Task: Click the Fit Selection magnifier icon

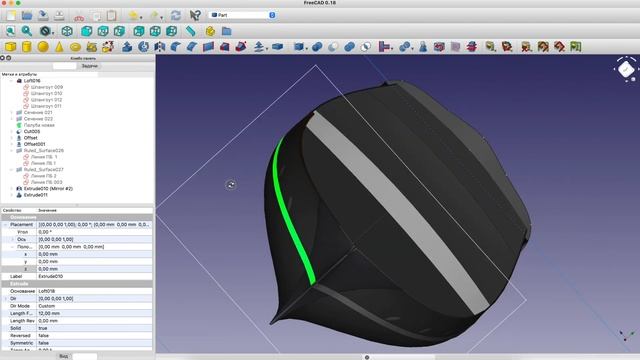Action: (27, 31)
